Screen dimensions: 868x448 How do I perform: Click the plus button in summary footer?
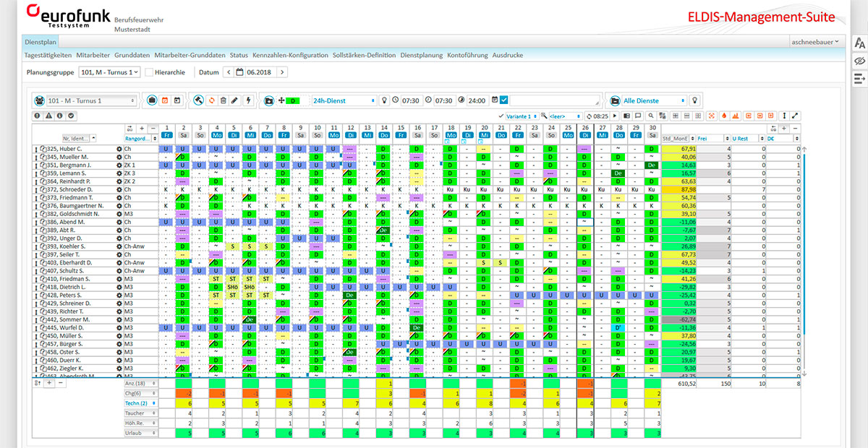click(x=48, y=383)
